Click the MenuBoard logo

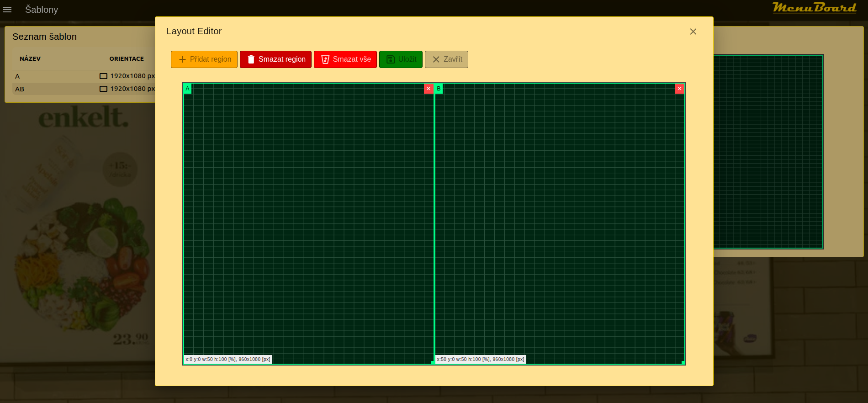814,8
